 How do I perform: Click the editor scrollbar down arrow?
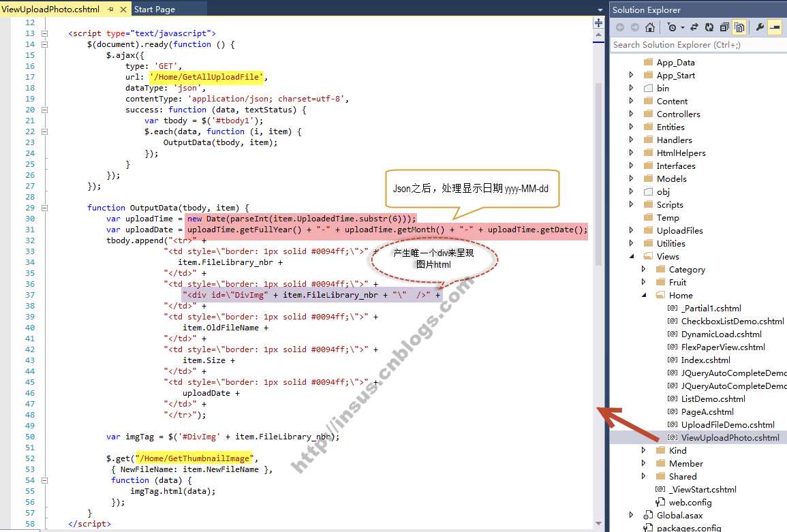(598, 523)
